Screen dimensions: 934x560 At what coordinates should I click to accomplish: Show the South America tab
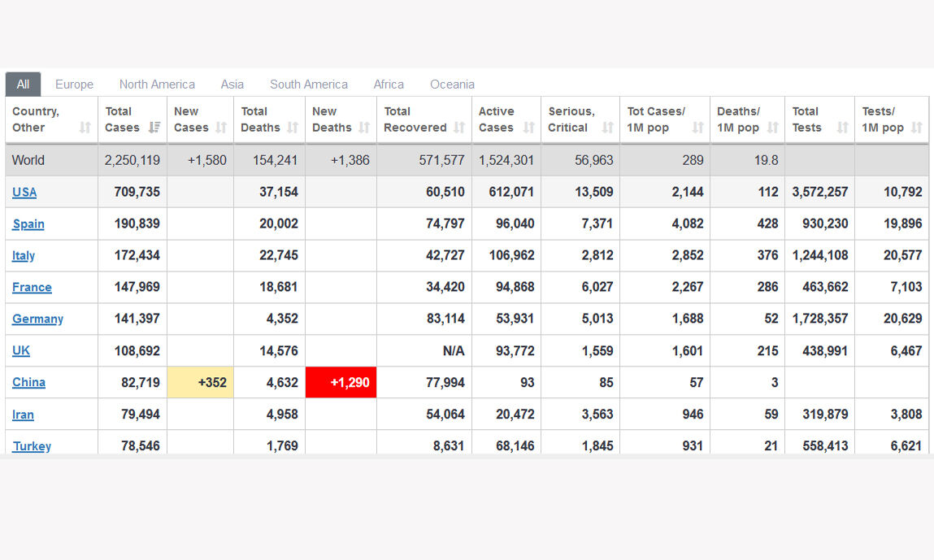(308, 85)
